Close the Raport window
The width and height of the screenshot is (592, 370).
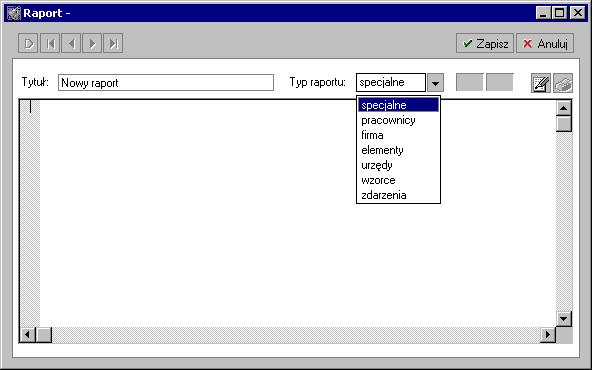pyautogui.click(x=578, y=13)
